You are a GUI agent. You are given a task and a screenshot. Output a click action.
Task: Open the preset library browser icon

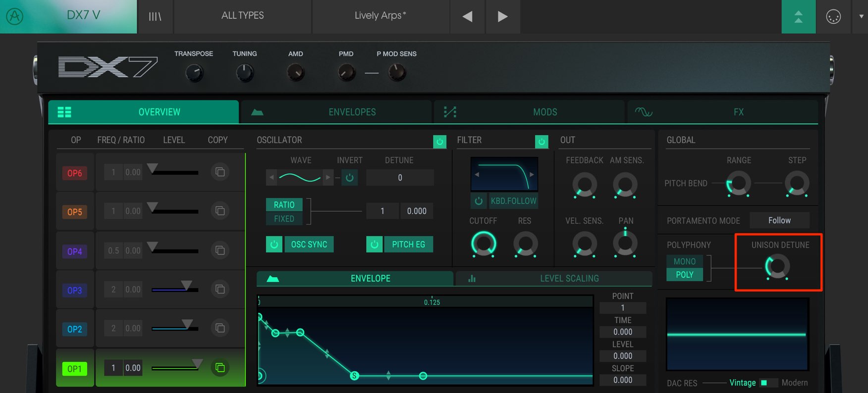click(155, 16)
